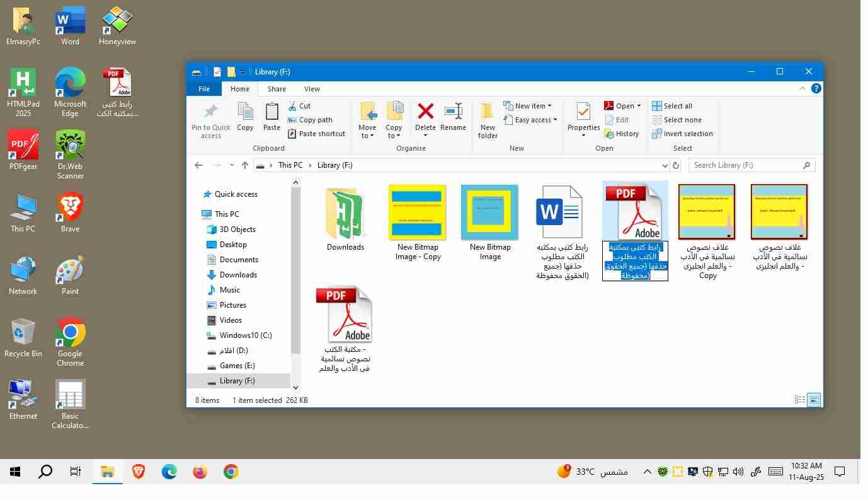
Task: Switch to details view in status bar
Action: (800, 400)
